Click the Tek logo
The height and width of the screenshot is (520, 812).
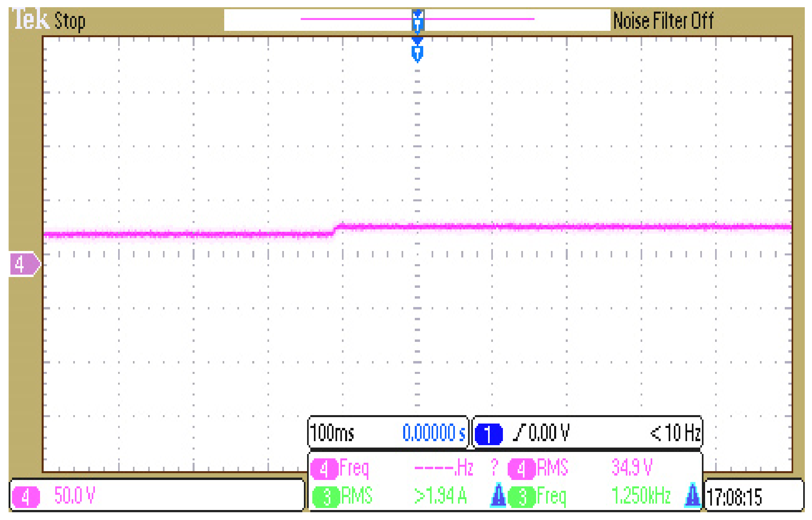(x=30, y=19)
